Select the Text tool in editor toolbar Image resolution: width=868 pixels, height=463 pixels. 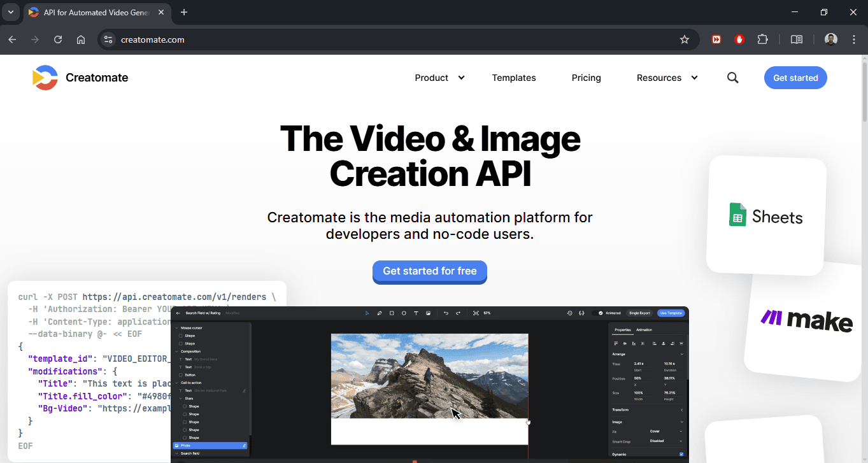(416, 313)
